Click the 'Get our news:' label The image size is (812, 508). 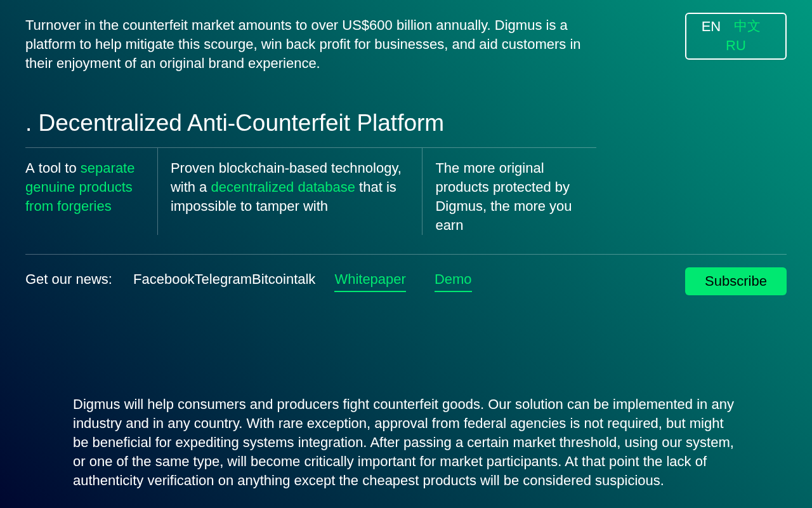[x=69, y=279]
